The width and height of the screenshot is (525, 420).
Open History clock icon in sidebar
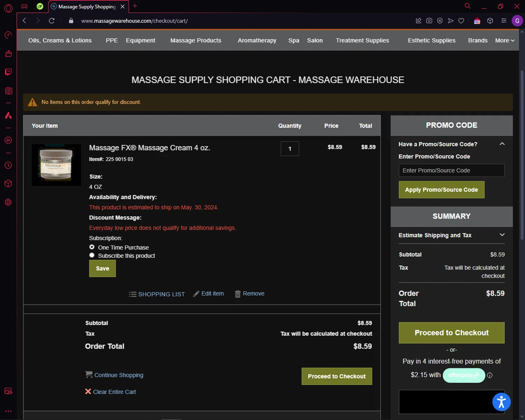pyautogui.click(x=8, y=165)
